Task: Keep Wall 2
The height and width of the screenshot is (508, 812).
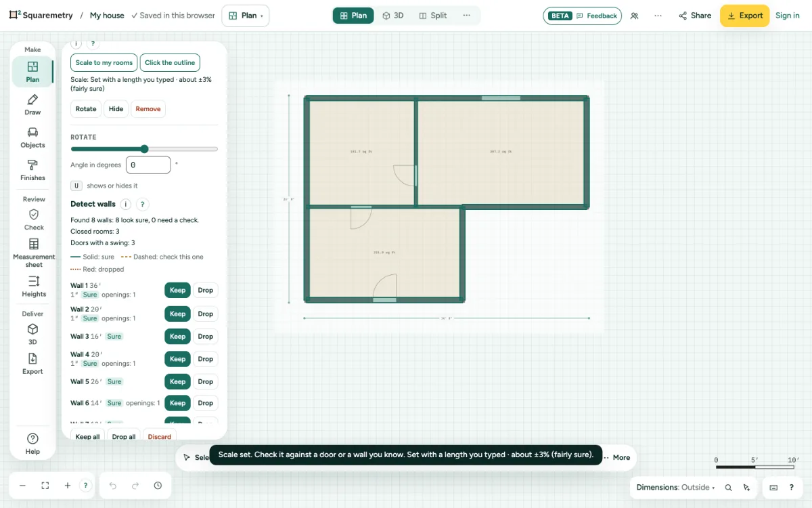Action: [x=177, y=314]
